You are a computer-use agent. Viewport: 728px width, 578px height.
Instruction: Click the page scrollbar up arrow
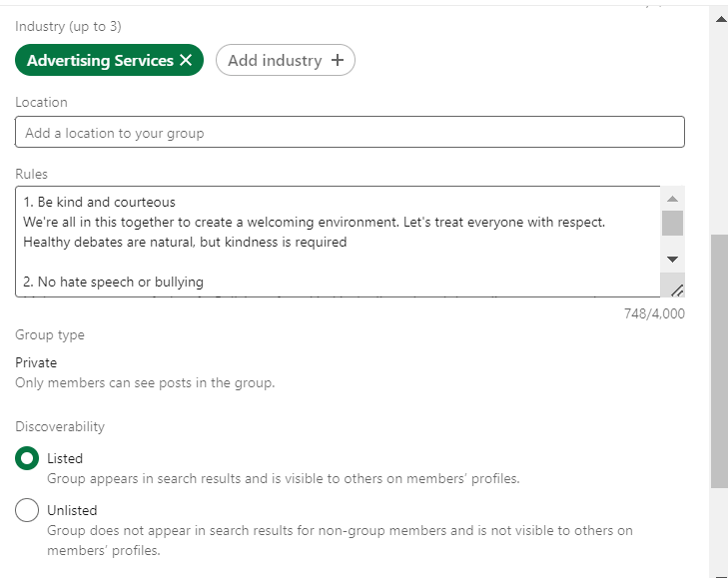(719, 18)
